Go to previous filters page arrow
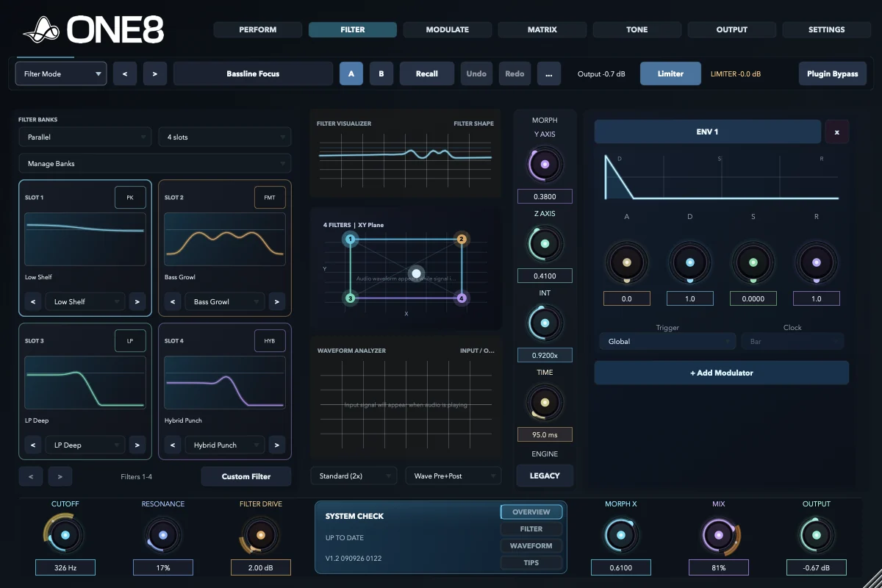 31,476
